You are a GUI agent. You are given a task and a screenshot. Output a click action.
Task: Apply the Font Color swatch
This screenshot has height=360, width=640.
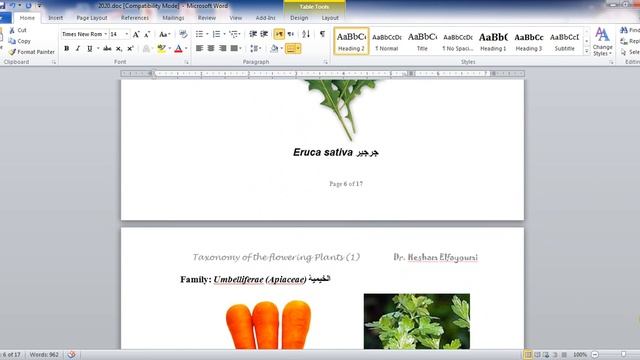click(178, 49)
